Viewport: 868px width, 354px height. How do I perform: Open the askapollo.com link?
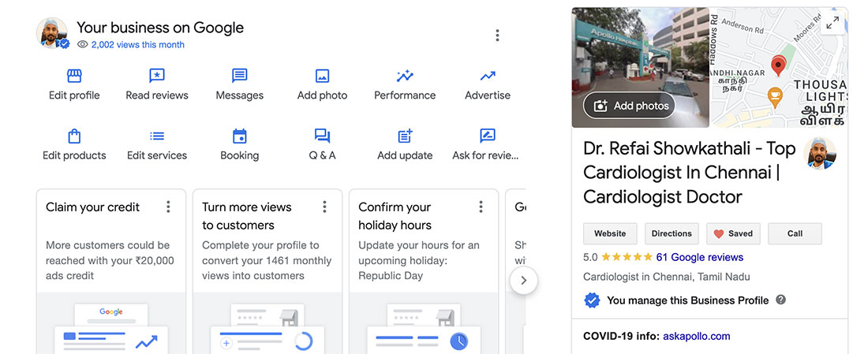pos(697,336)
